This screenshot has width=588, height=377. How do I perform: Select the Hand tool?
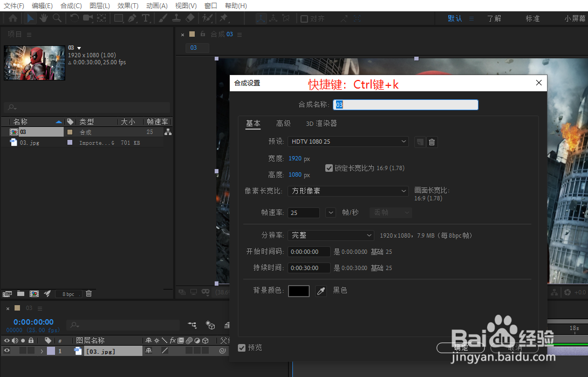(x=44, y=18)
